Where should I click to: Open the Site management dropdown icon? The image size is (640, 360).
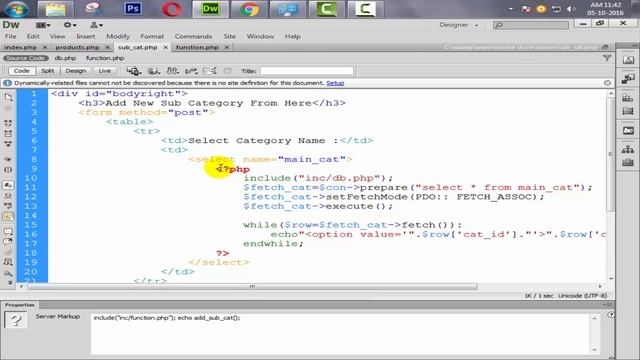click(x=96, y=25)
